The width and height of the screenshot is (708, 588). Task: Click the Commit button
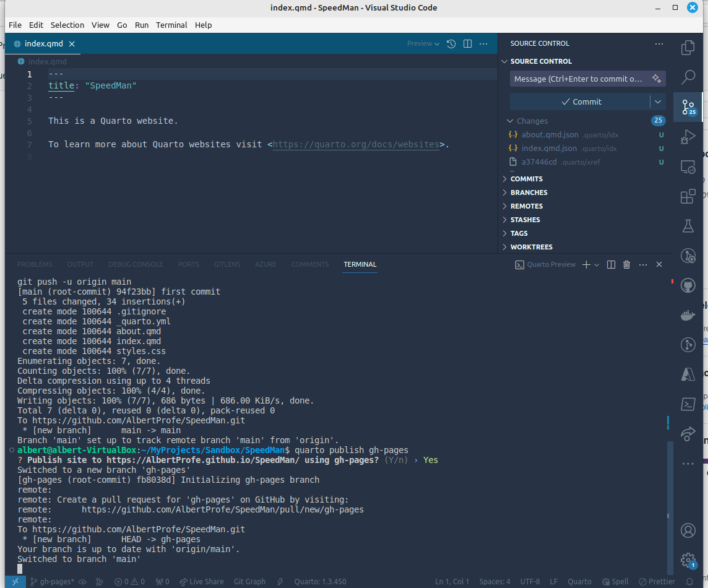click(x=581, y=102)
